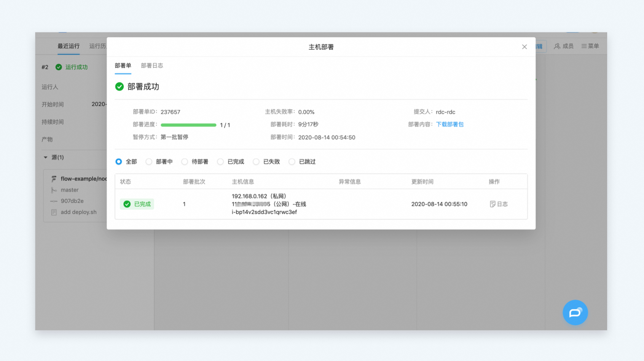Image resolution: width=644 pixels, height=361 pixels.
Task: Click the 部署进度 progress bar
Action: pos(188,125)
